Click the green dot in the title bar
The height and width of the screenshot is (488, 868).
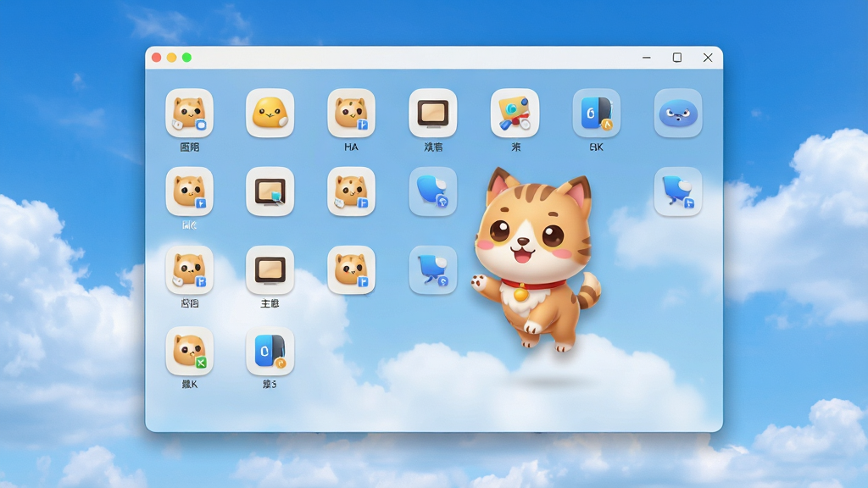point(187,58)
